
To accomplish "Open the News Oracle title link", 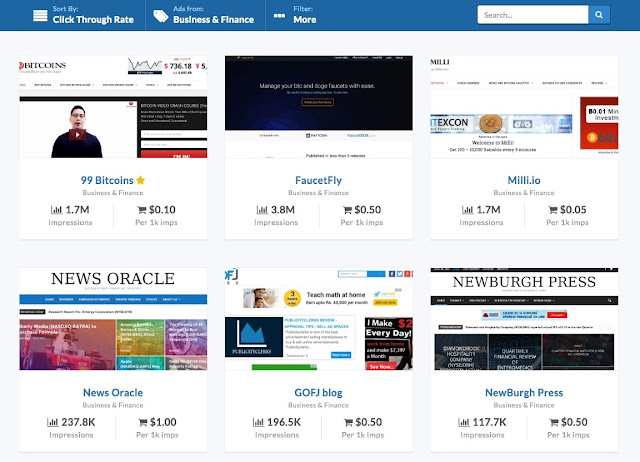I will click(113, 393).
